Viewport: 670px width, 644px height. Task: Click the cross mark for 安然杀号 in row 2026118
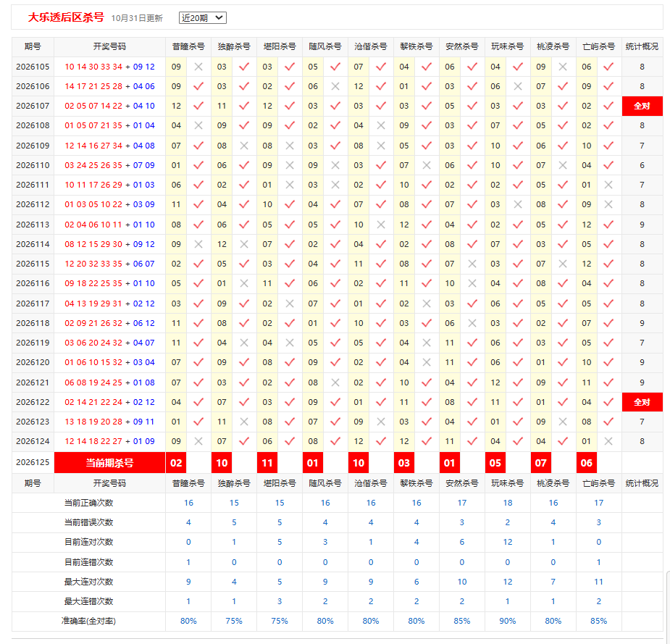pos(472,323)
